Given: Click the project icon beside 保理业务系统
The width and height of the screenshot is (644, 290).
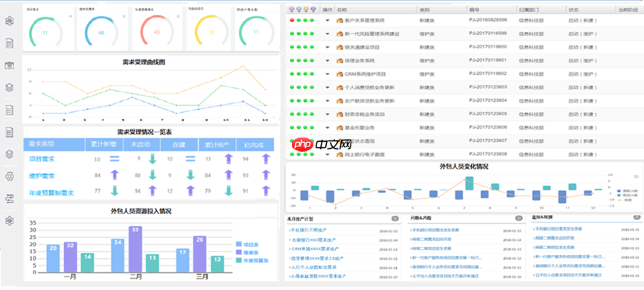Looking at the screenshot, I should click(x=339, y=61).
